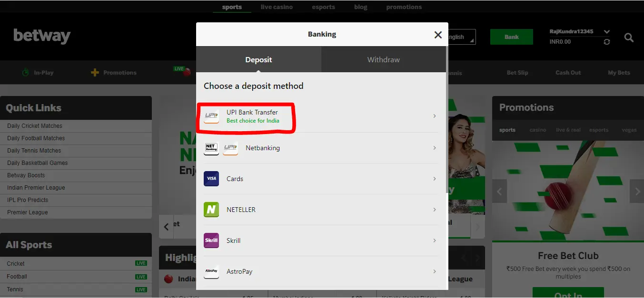Screen dimensions: 644x298
Task: Click the Visa Cards icon
Action: (x=211, y=179)
